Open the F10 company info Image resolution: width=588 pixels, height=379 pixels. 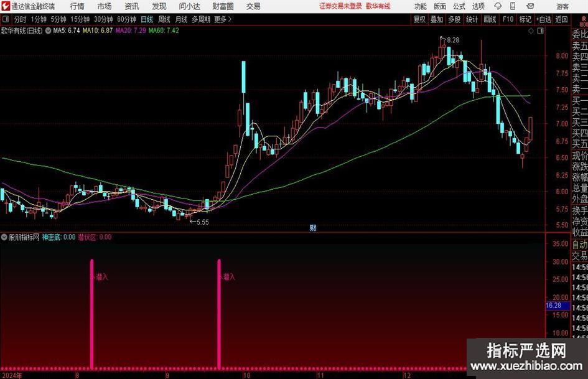coord(508,19)
